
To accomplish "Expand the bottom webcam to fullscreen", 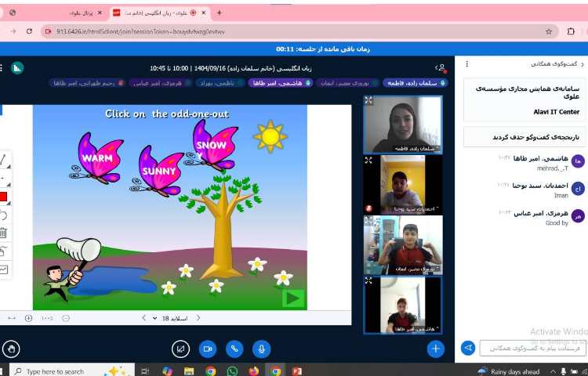I will coord(368,280).
